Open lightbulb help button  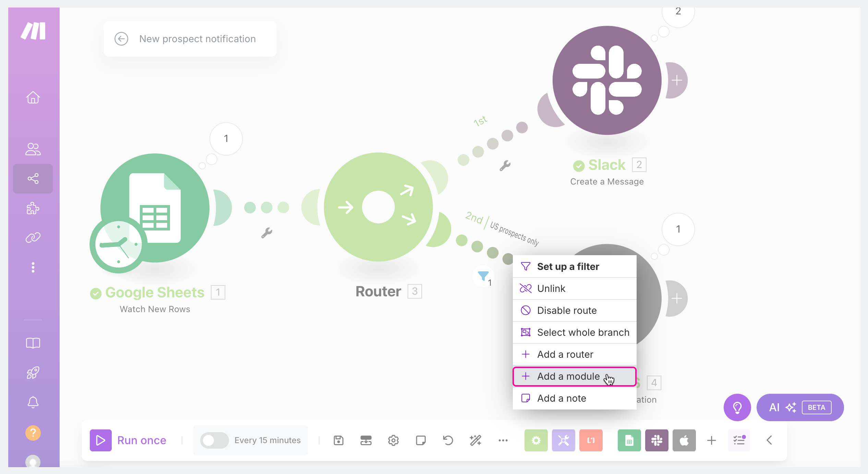[737, 407]
